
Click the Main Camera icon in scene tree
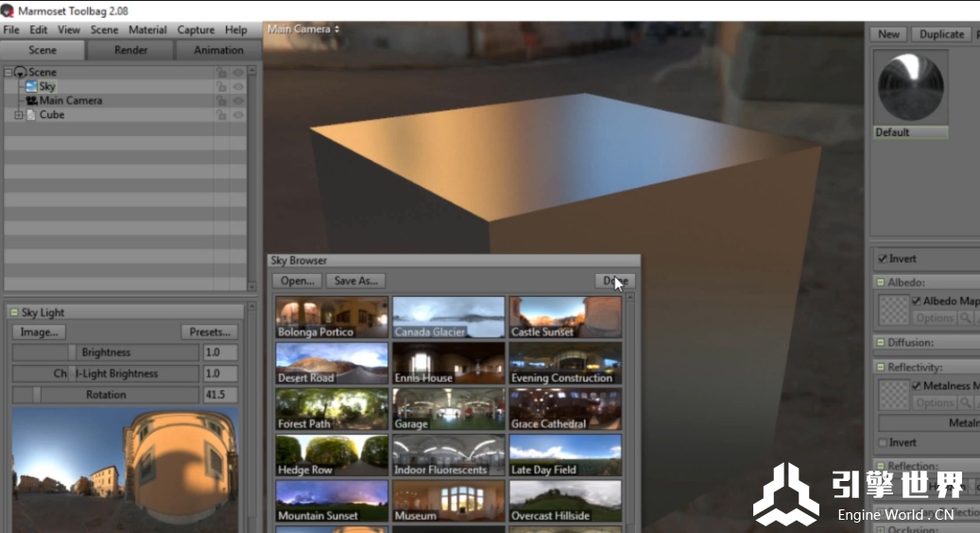tap(31, 100)
